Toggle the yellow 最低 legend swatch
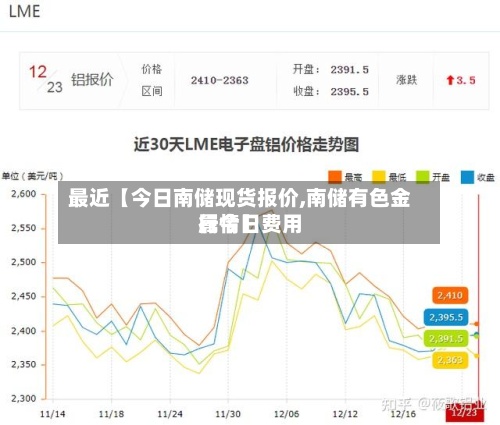Screen dimensions: 500x425 (x=379, y=177)
